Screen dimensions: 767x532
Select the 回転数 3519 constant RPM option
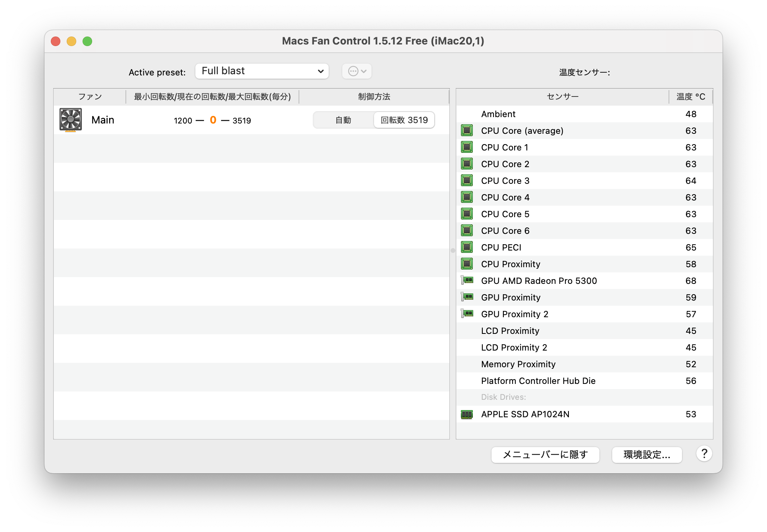404,120
